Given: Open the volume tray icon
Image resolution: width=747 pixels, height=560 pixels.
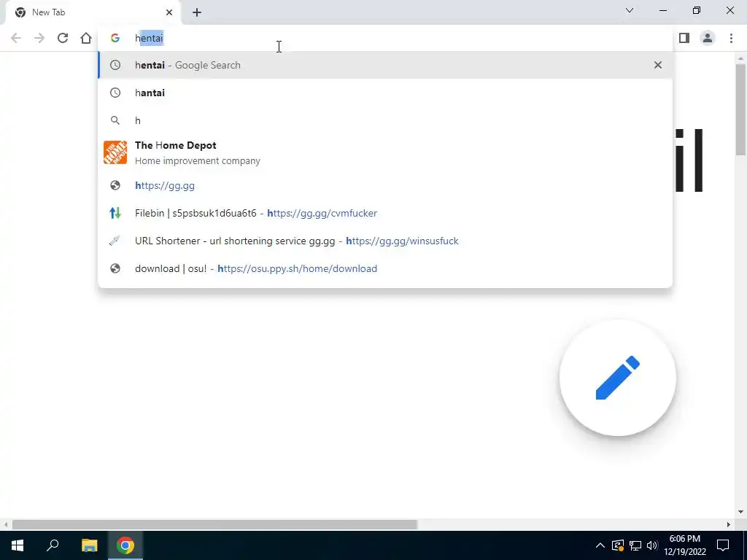Looking at the screenshot, I should coord(652,545).
